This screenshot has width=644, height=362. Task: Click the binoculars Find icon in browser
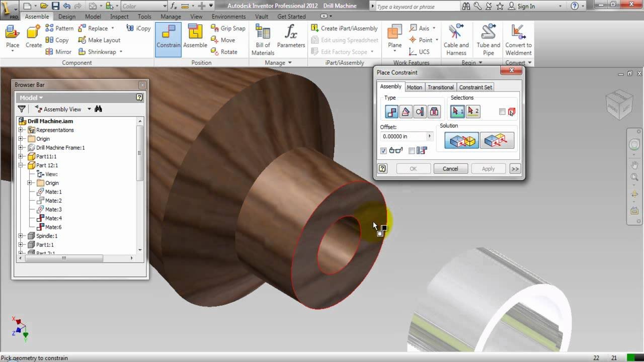click(99, 109)
